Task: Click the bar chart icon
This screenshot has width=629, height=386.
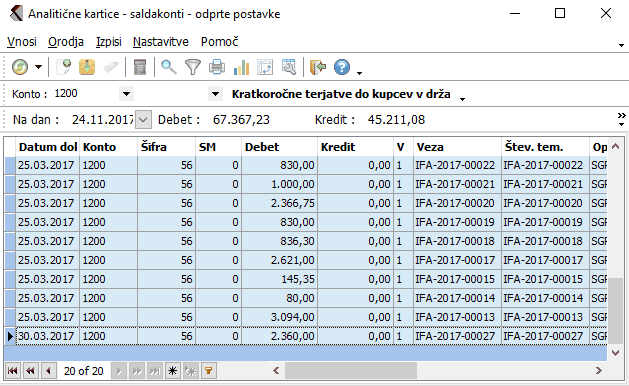Action: [x=241, y=67]
